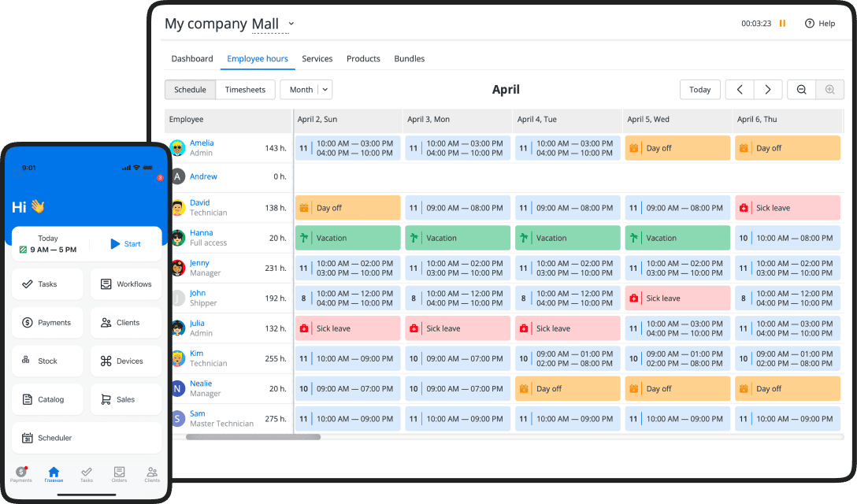
Task: Tap Start to begin the shift
Action: 125,244
